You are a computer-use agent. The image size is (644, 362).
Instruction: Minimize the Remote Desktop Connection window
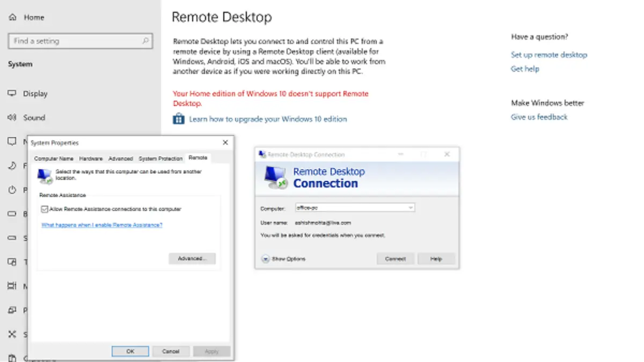400,154
